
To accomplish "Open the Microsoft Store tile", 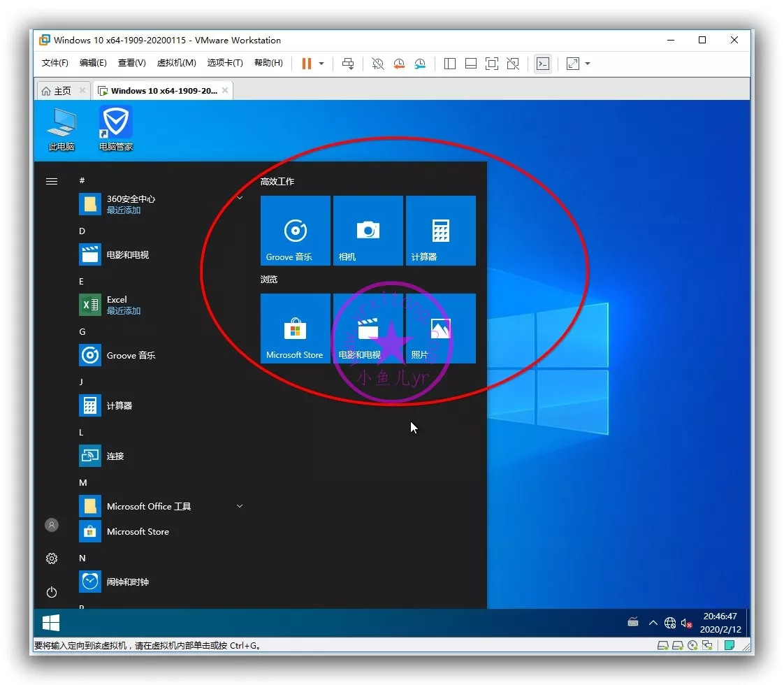I will coord(296,329).
